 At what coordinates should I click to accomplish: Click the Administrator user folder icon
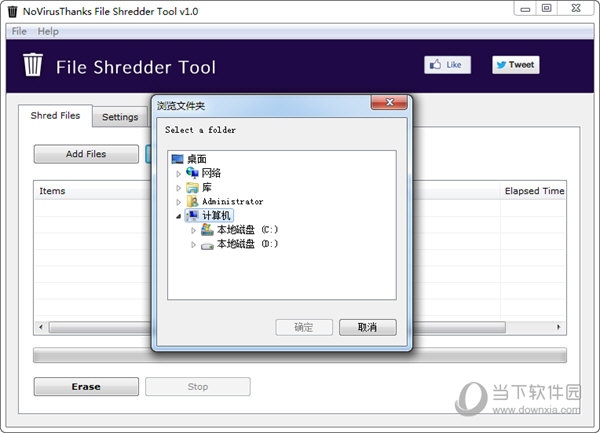193,201
